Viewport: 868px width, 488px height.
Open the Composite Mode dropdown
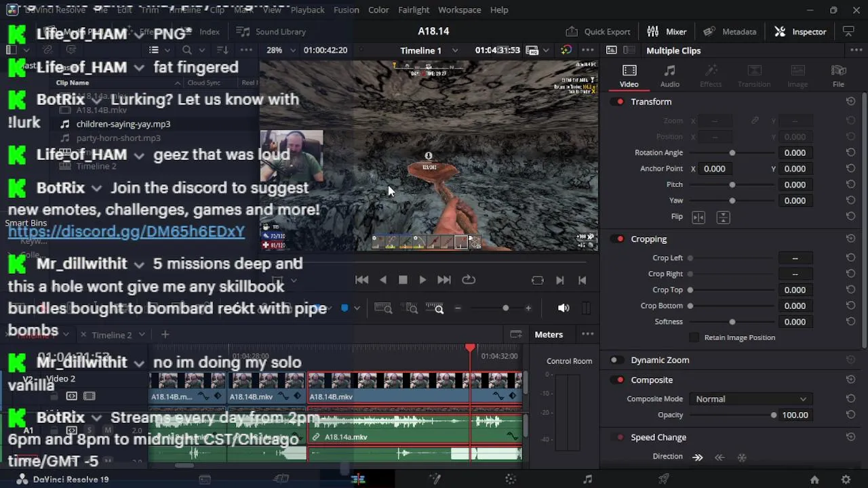click(751, 399)
